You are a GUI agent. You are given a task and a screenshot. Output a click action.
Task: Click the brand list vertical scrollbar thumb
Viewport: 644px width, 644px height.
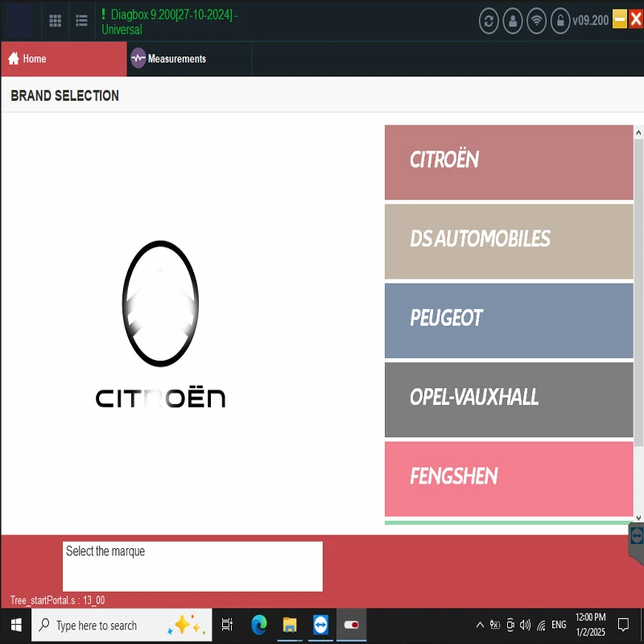tap(638, 293)
